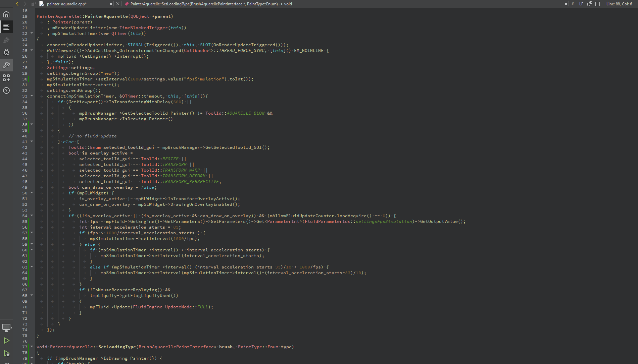Click the painter_aquarelle.cpp file type icon

tap(42, 4)
